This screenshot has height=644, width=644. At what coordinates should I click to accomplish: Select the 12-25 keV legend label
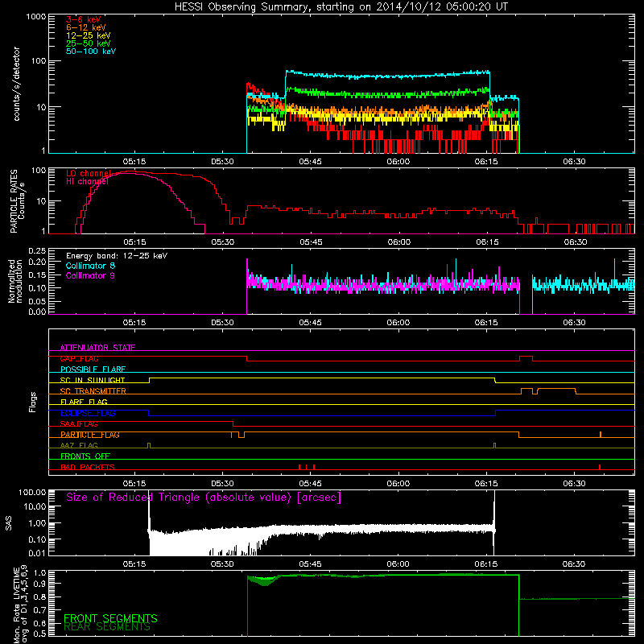(89, 35)
